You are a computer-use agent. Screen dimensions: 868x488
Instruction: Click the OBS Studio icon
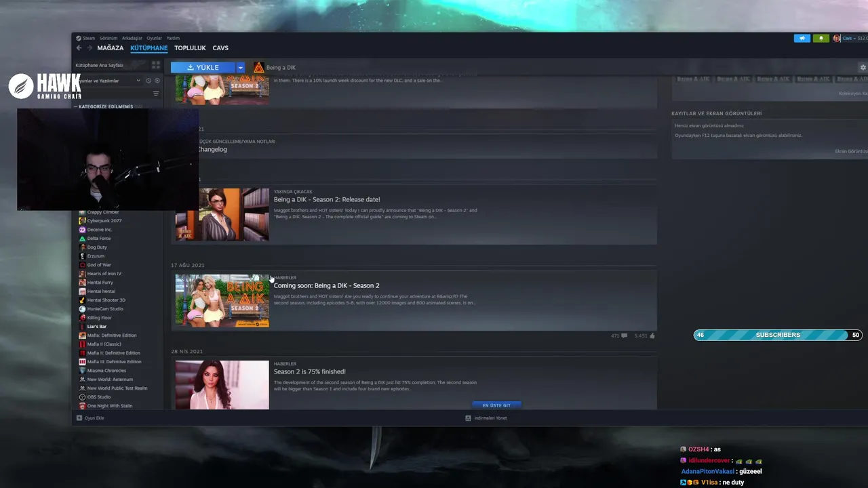[x=82, y=397]
